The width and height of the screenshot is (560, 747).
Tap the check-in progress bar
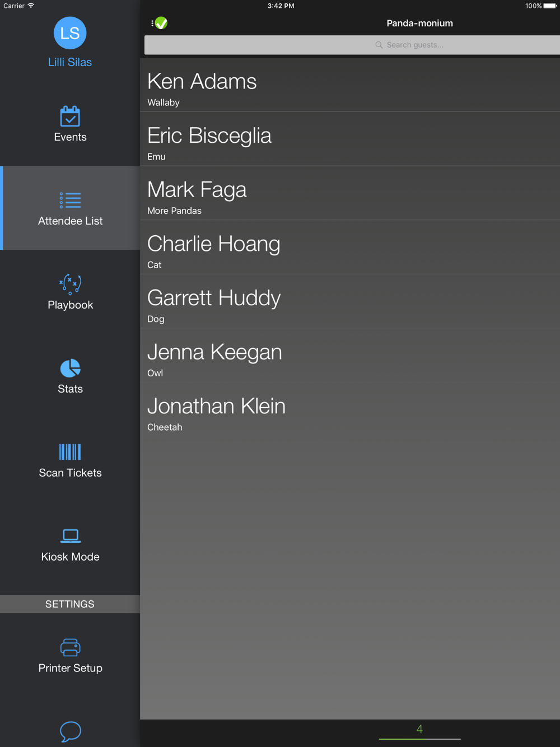[420, 739]
